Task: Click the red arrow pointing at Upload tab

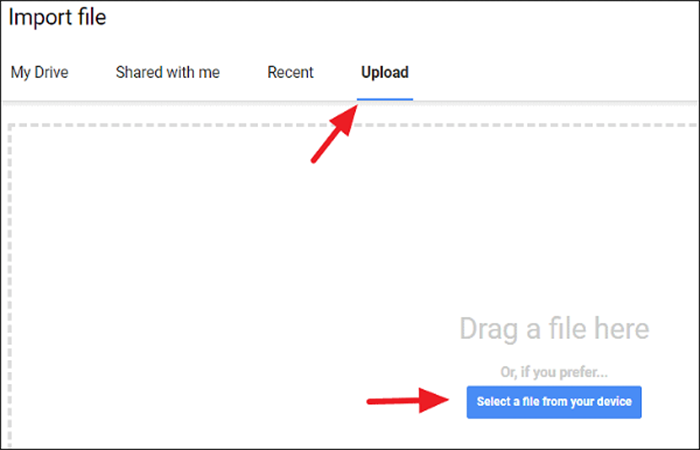Action: (x=335, y=133)
